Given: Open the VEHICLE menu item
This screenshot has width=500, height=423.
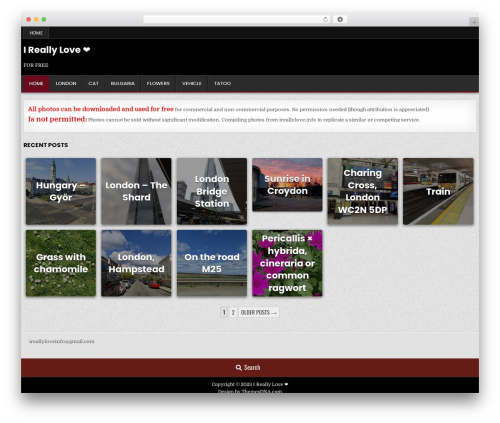Looking at the screenshot, I should 192,83.
